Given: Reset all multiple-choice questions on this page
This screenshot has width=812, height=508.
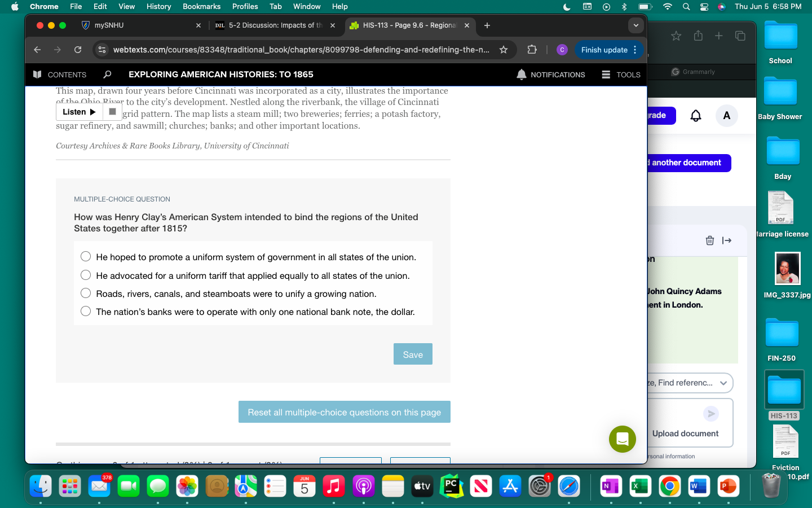Looking at the screenshot, I should 344,412.
